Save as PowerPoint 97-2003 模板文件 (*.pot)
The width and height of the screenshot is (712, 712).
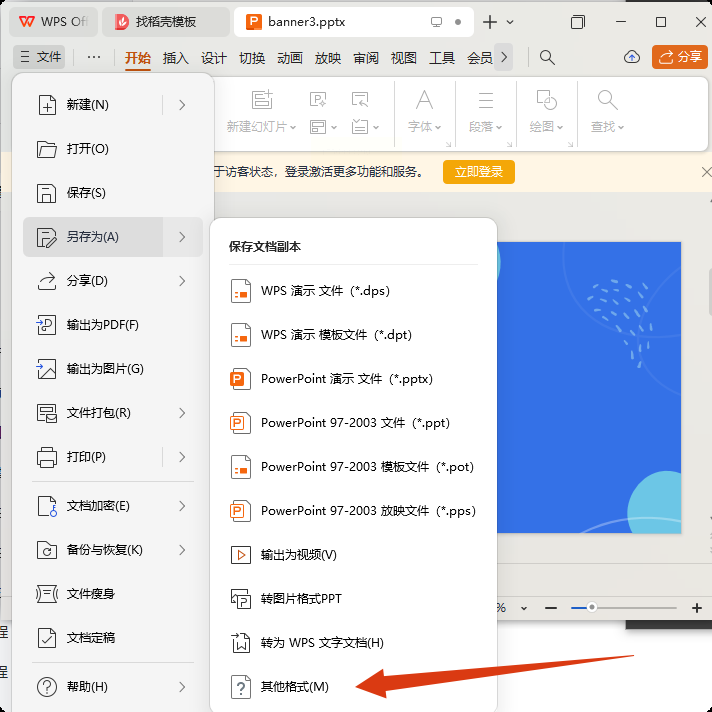(353, 467)
